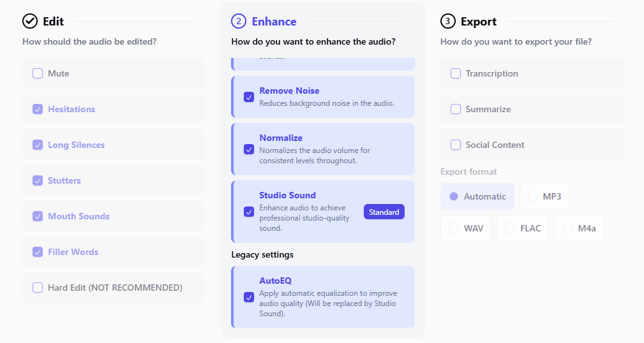This screenshot has width=644, height=343.
Task: Select MP3 export format
Action: pyautogui.click(x=544, y=196)
